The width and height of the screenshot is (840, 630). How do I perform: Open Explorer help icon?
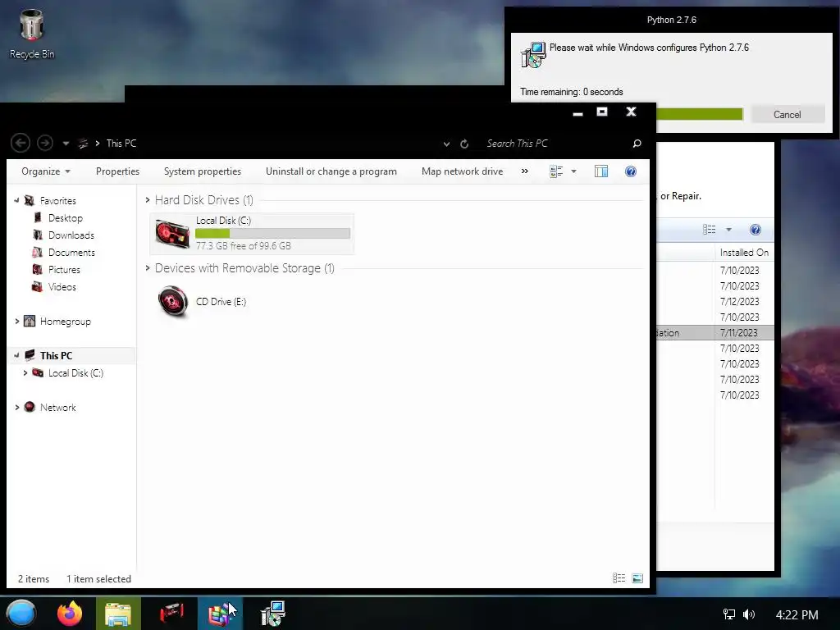click(x=631, y=171)
